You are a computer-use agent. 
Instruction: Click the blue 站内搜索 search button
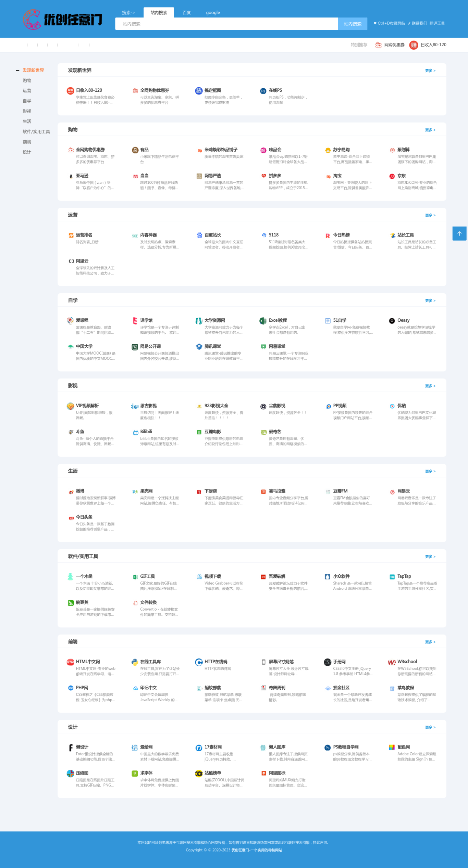pyautogui.click(x=353, y=24)
